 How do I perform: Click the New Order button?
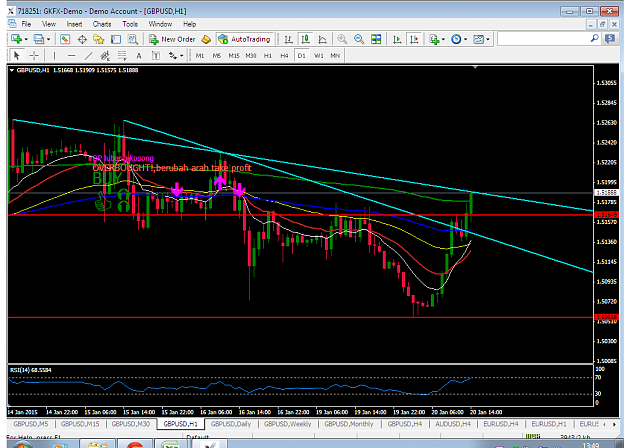tap(172, 39)
